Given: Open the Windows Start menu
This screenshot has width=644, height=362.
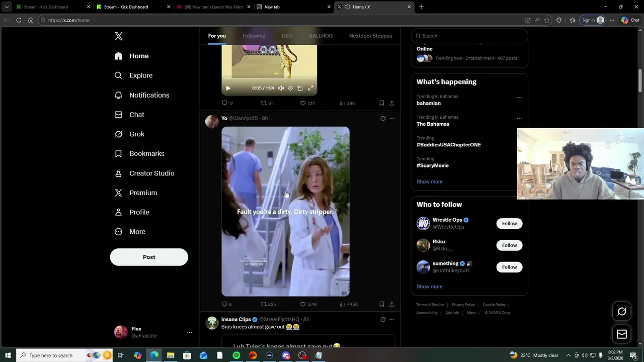Looking at the screenshot, I should (8, 355).
